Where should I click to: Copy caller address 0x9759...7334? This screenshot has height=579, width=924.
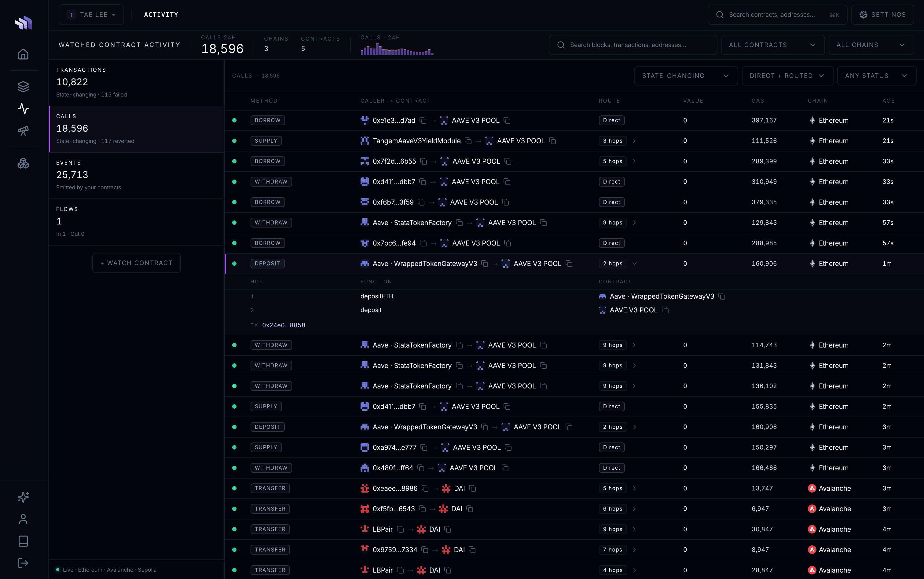pyautogui.click(x=425, y=549)
